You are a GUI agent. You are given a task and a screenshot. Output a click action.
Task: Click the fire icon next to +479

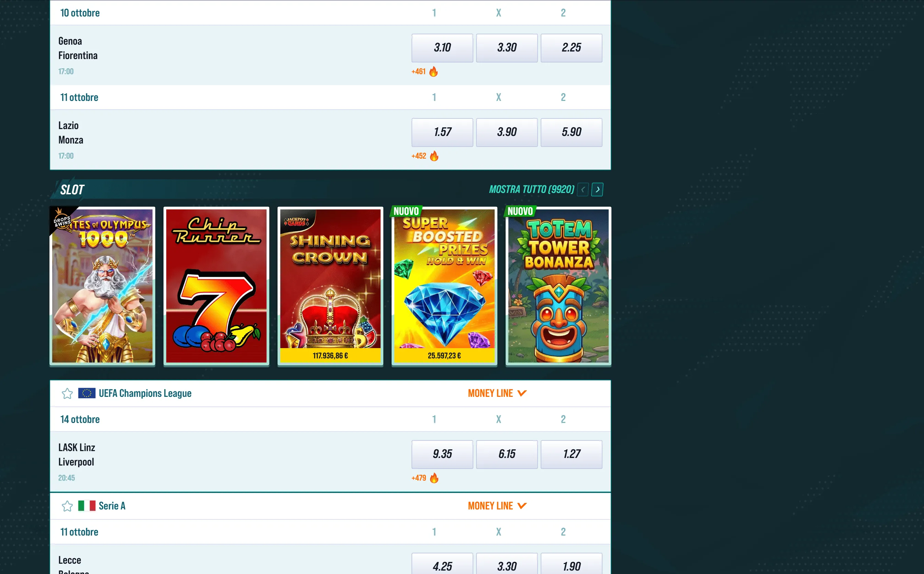(434, 478)
